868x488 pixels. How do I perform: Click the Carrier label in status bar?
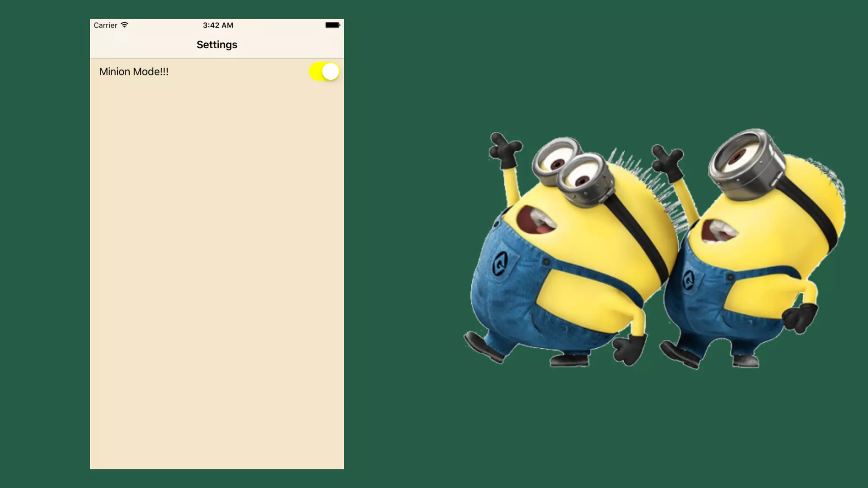[x=105, y=25]
